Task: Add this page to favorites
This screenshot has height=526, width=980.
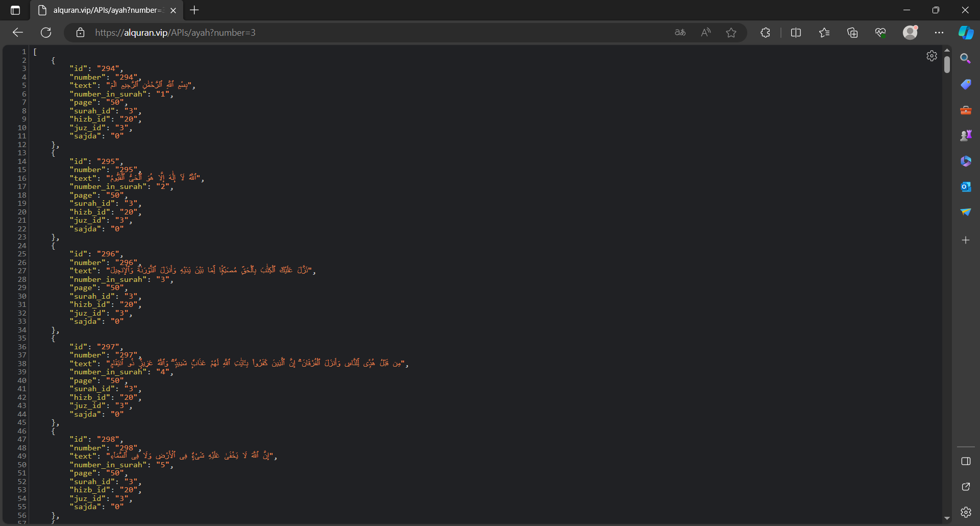Action: click(731, 33)
